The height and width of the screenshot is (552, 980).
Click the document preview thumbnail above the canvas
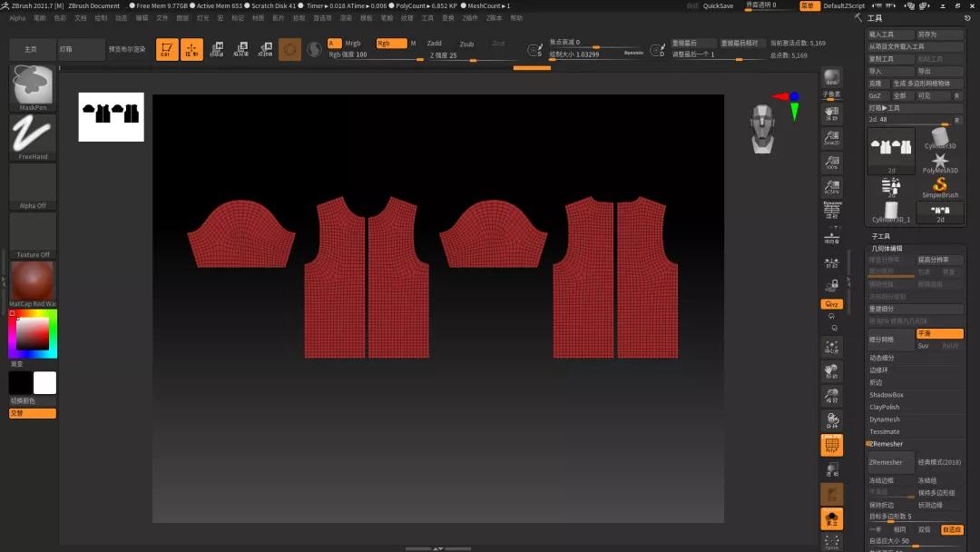110,117
